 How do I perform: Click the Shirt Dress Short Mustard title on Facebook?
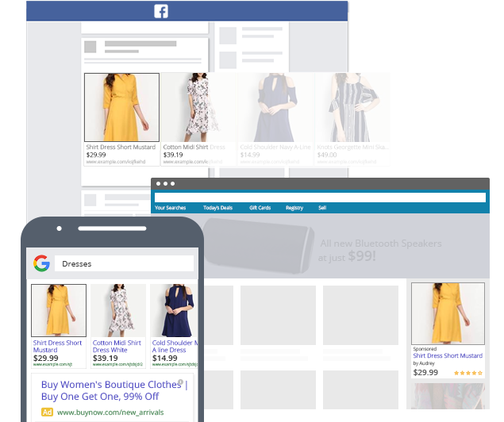(x=121, y=147)
